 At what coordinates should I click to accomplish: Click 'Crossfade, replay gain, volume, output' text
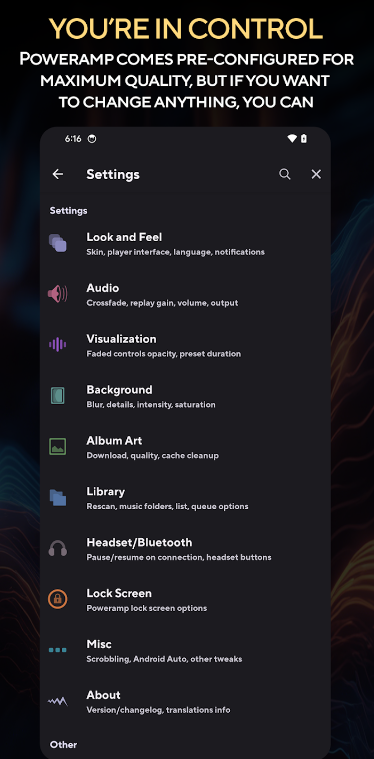[162, 303]
